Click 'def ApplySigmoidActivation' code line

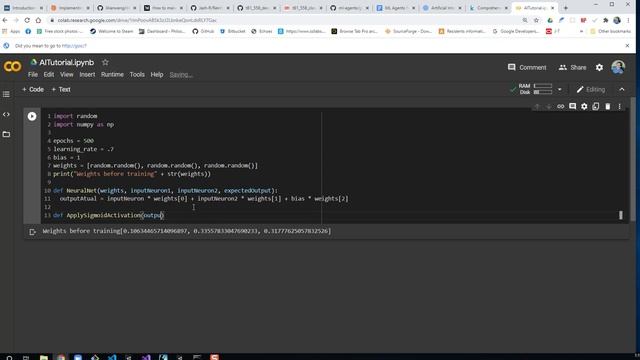108,215
